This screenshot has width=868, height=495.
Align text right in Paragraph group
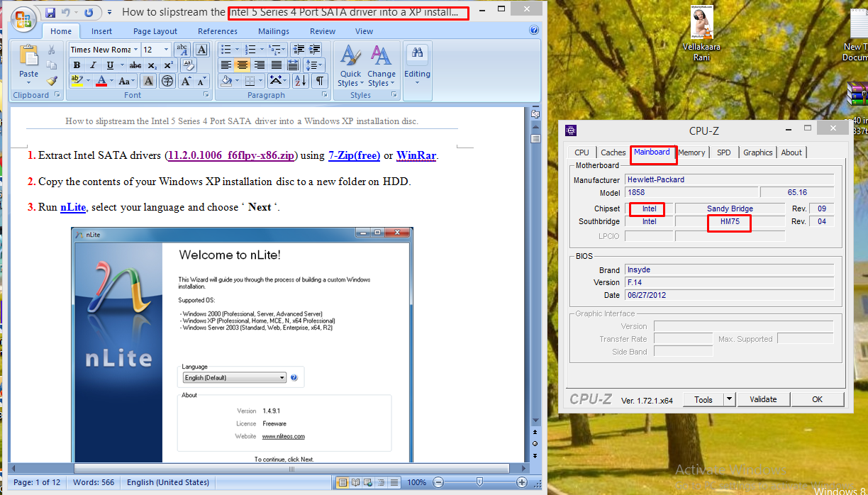click(x=260, y=65)
